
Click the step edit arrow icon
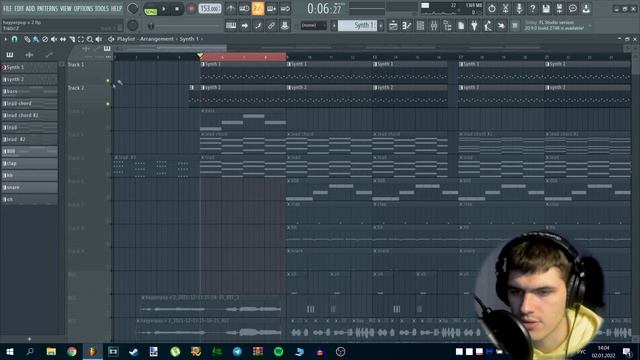(244, 26)
